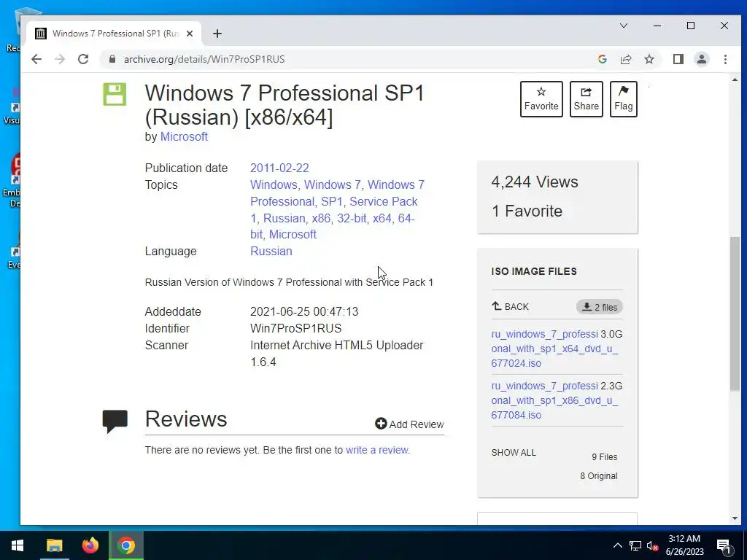Open the tab search chevron
Viewport: 747px width, 560px height.
624,26
